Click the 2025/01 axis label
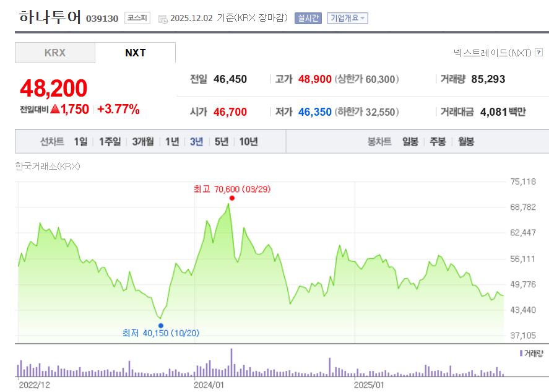 [369, 385]
